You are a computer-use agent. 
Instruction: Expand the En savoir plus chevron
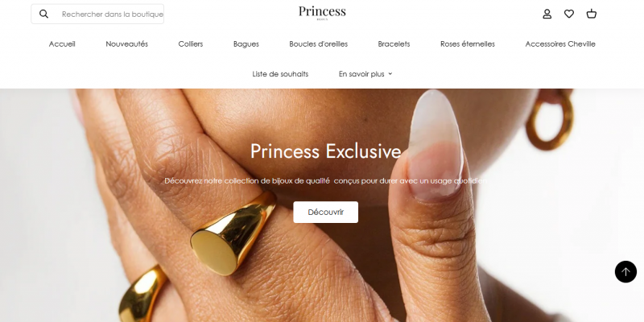click(390, 74)
